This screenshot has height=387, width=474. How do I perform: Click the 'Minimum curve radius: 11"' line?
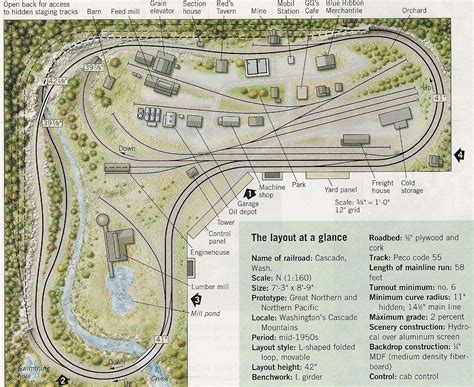[416, 297]
